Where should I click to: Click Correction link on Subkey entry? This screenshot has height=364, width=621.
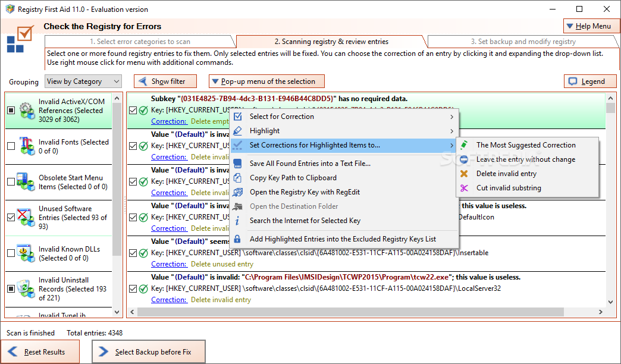click(169, 121)
